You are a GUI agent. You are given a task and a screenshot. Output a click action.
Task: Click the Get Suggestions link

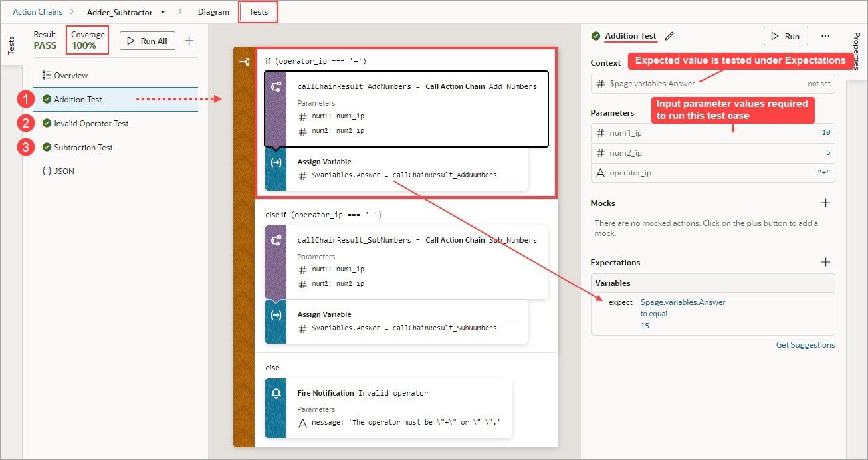coord(806,344)
